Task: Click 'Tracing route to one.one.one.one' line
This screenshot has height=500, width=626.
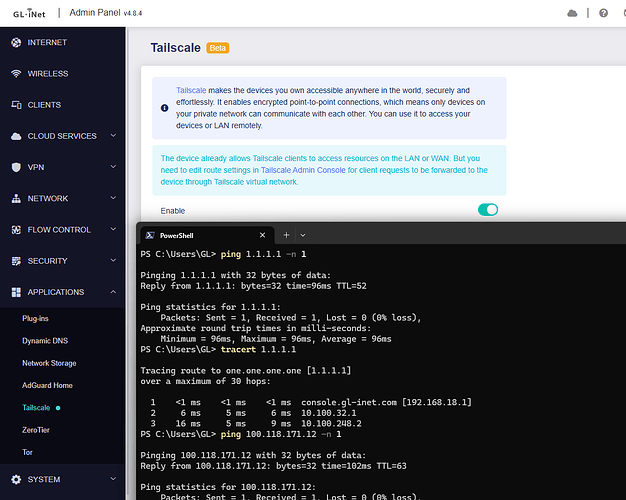Action: 246,371
